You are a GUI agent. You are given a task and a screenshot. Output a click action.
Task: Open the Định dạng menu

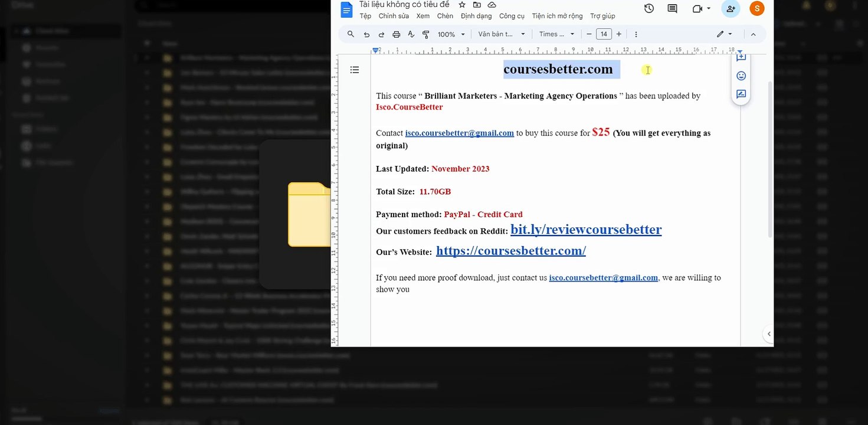pyautogui.click(x=476, y=16)
